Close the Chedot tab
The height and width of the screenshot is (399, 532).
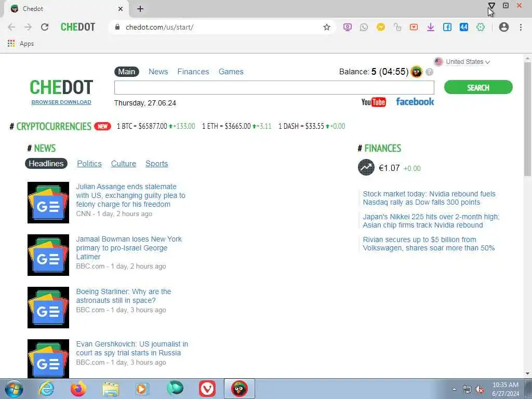[121, 9]
